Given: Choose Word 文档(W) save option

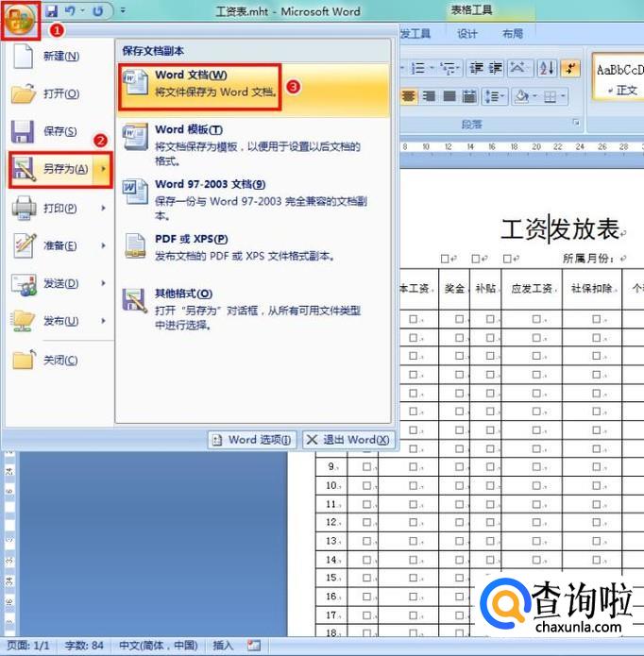Looking at the screenshot, I should click(x=254, y=89).
